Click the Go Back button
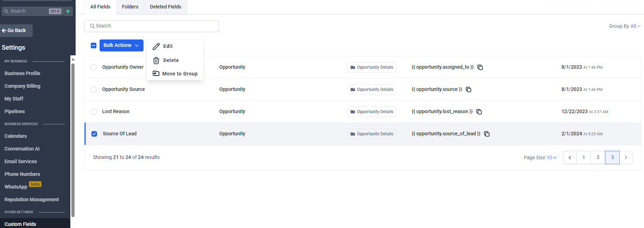This screenshot has height=228, width=644. point(16,31)
